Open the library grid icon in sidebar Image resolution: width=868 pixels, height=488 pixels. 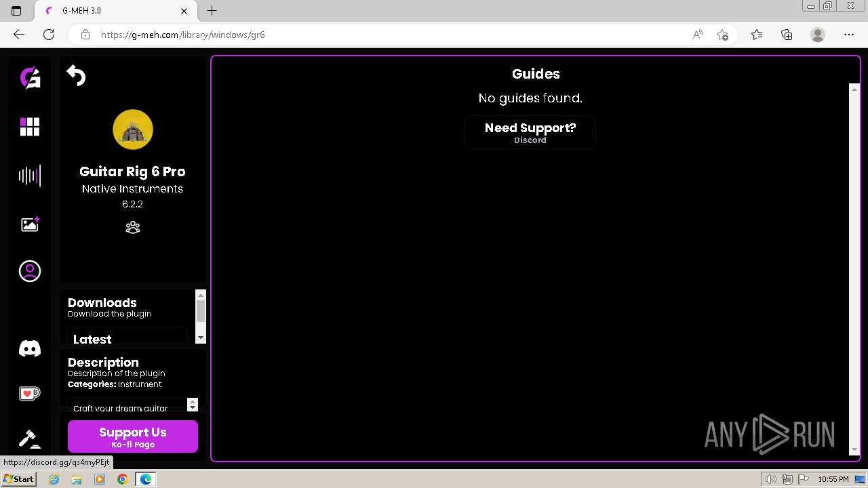point(30,127)
